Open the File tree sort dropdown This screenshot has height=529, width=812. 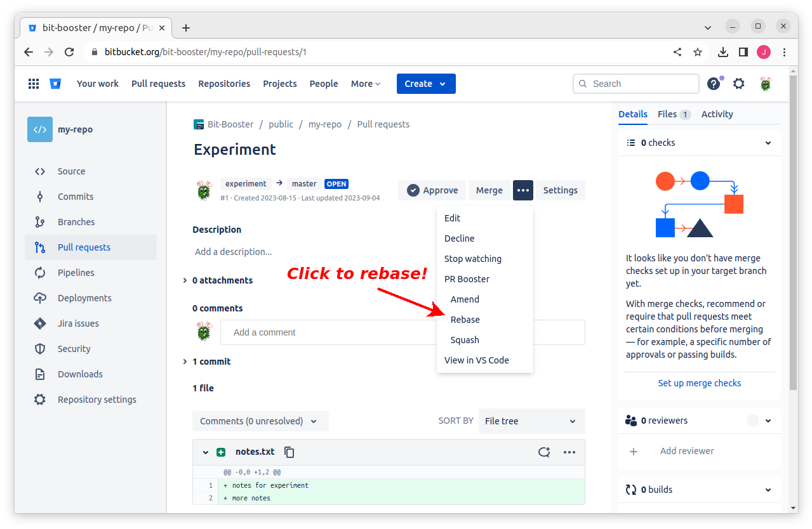coord(531,421)
